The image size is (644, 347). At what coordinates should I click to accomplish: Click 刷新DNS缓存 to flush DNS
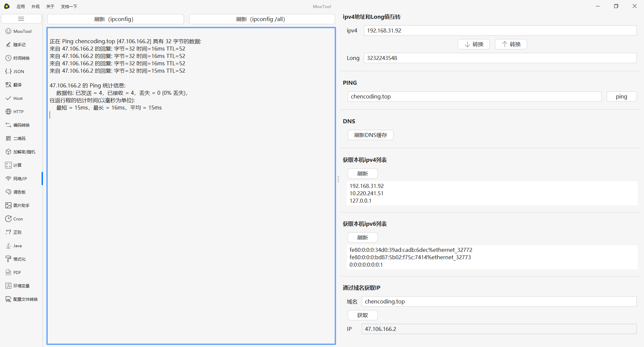click(x=370, y=135)
